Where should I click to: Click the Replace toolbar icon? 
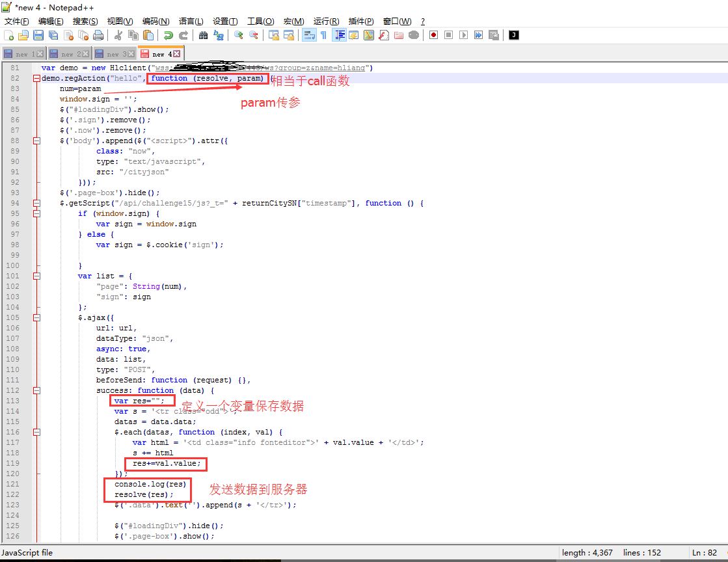pos(218,35)
